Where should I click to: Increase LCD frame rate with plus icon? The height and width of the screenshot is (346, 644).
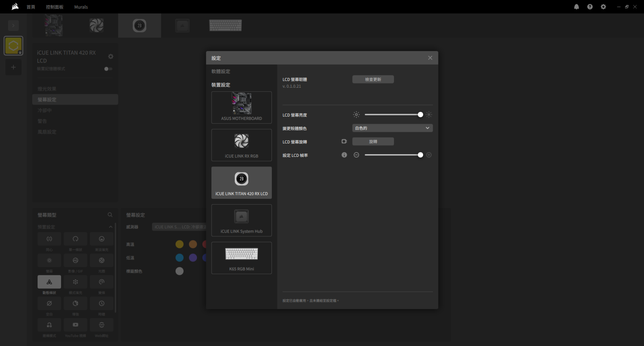429,155
